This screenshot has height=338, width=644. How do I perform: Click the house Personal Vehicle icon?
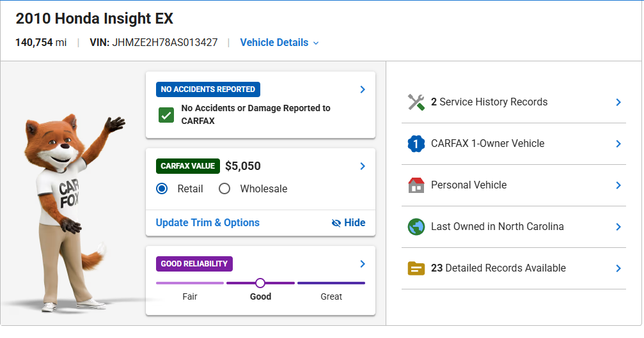(416, 185)
